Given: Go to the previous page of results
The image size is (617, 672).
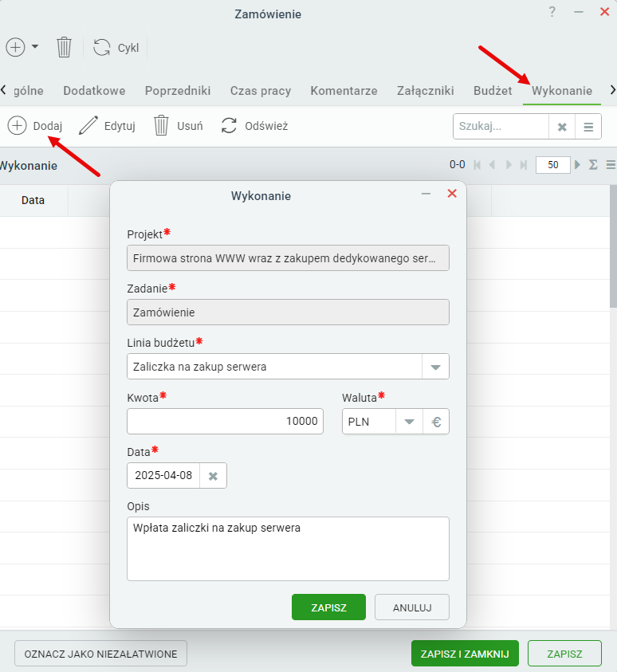Looking at the screenshot, I should click(493, 165).
